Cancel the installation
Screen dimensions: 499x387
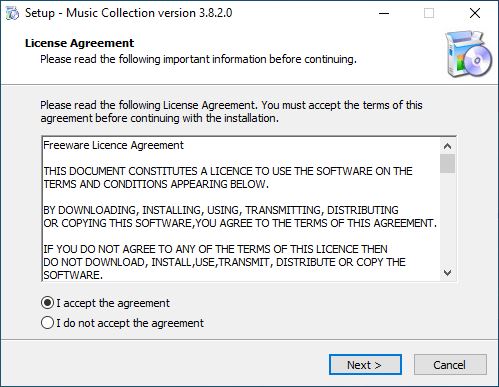pos(450,364)
